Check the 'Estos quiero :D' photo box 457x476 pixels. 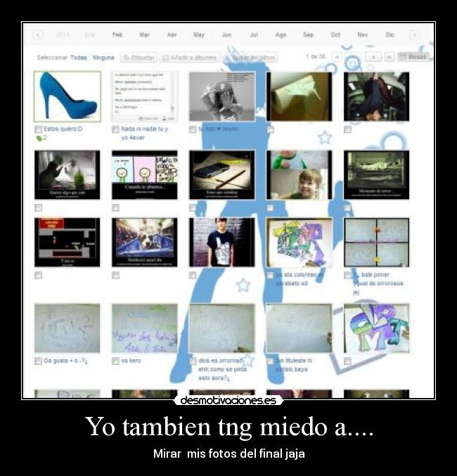click(x=38, y=129)
